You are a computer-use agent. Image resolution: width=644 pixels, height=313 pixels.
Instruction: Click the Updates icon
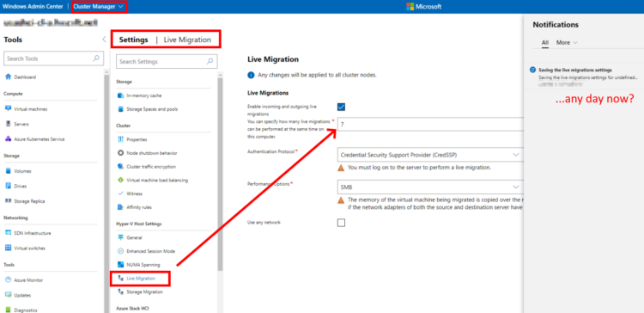tap(8, 295)
